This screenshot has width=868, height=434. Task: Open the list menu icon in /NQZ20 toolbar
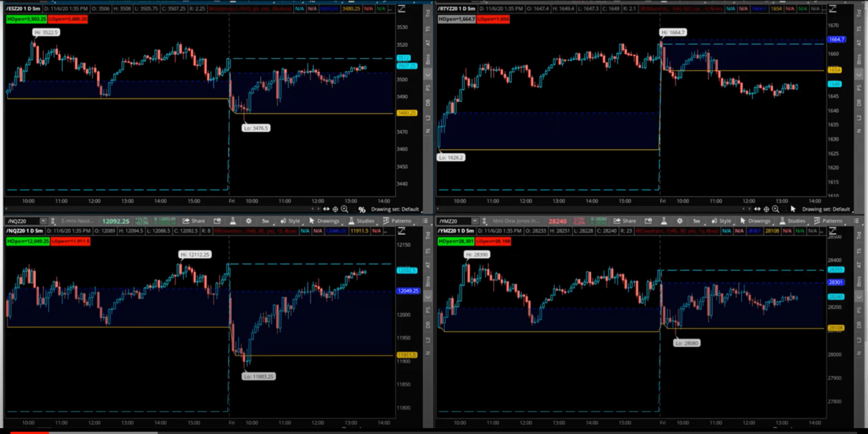(x=425, y=221)
